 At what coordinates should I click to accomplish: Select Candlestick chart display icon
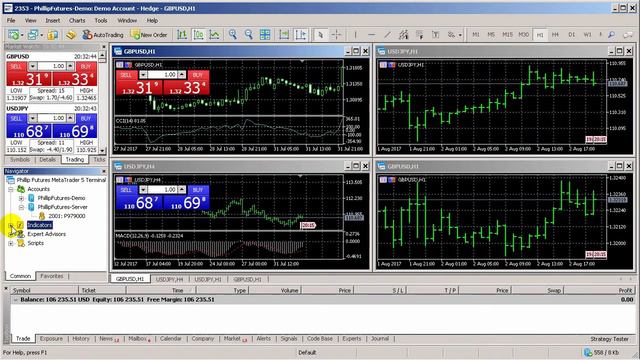pos(198,35)
